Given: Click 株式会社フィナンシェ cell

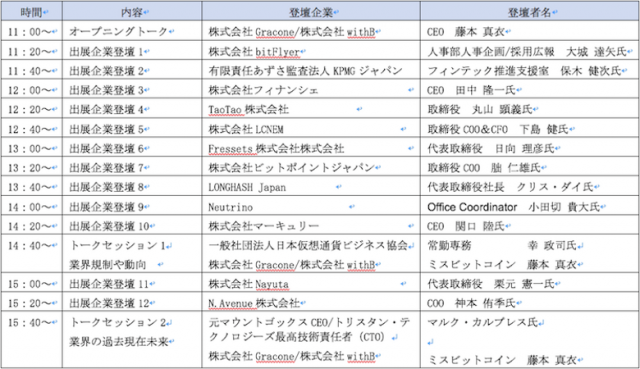Looking at the screenshot, I should point(311,90).
